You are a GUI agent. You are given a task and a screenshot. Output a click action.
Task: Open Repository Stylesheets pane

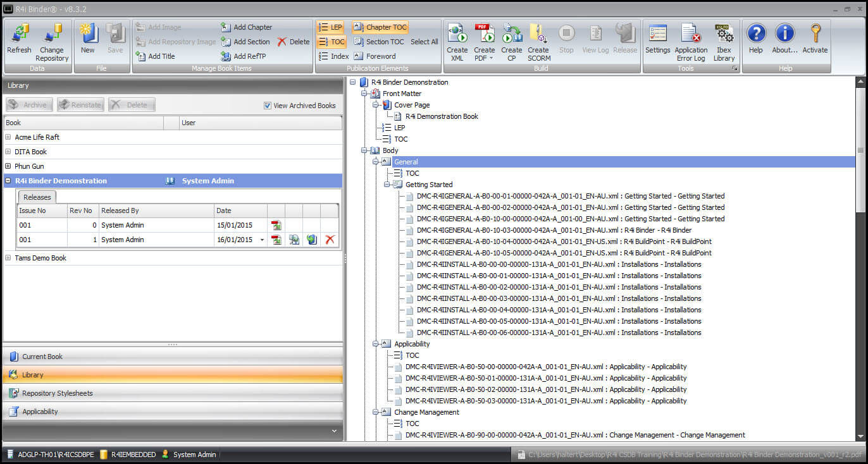click(x=173, y=393)
